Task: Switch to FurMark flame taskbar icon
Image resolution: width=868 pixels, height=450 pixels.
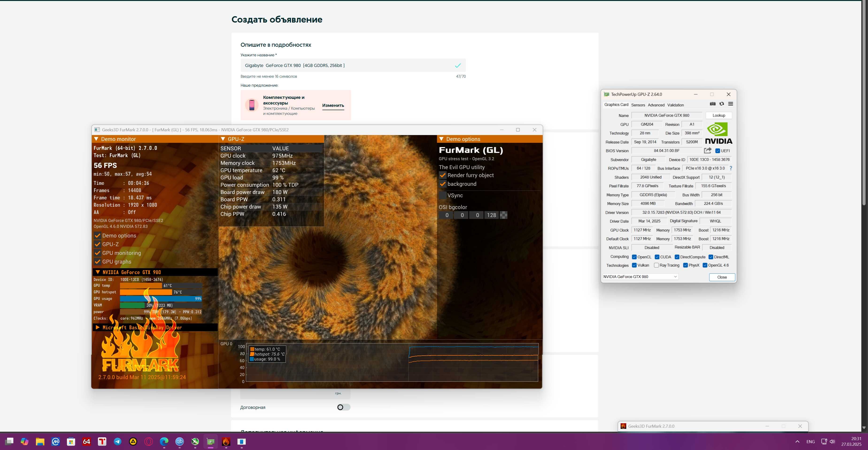Action: click(x=226, y=441)
